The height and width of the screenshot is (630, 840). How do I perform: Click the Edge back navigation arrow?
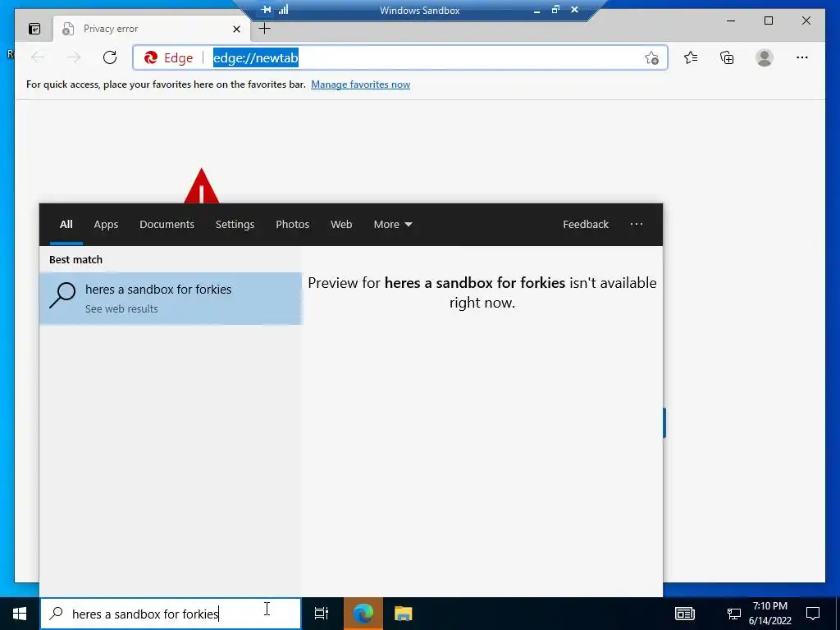coord(38,57)
